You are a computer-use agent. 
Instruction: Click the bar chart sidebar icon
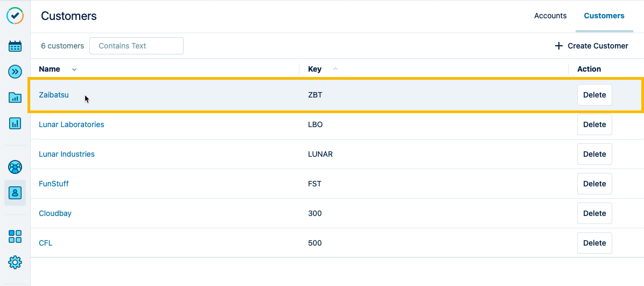15,123
